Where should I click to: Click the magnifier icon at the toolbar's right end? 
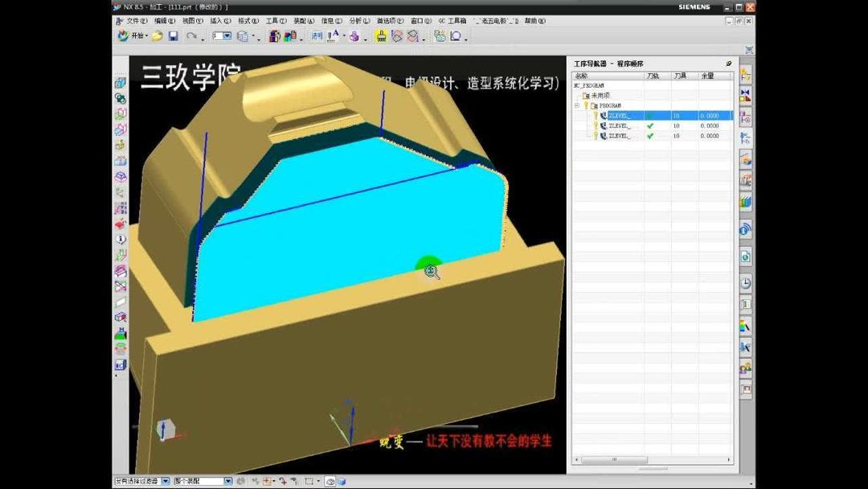(455, 36)
